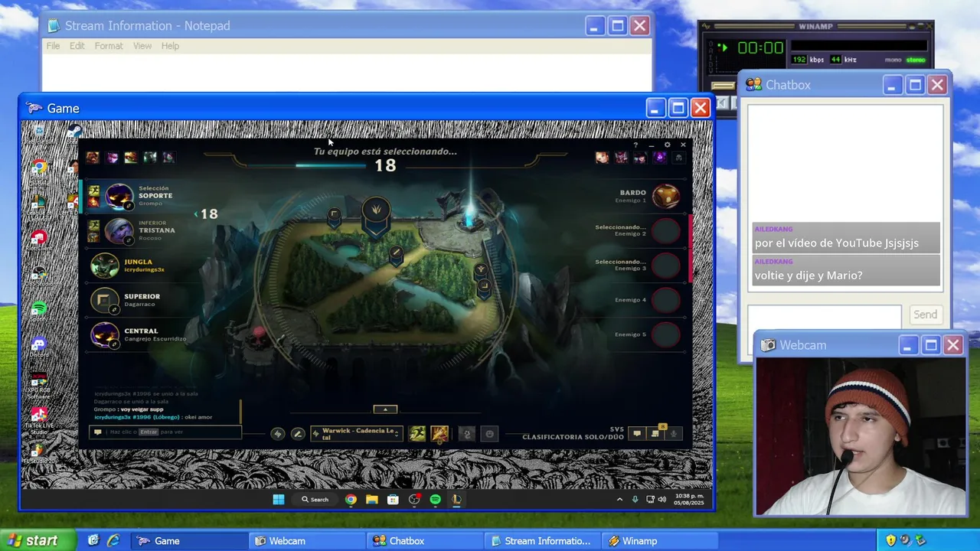Open the File menu in Notepad
The height and width of the screenshot is (551, 980).
point(53,46)
